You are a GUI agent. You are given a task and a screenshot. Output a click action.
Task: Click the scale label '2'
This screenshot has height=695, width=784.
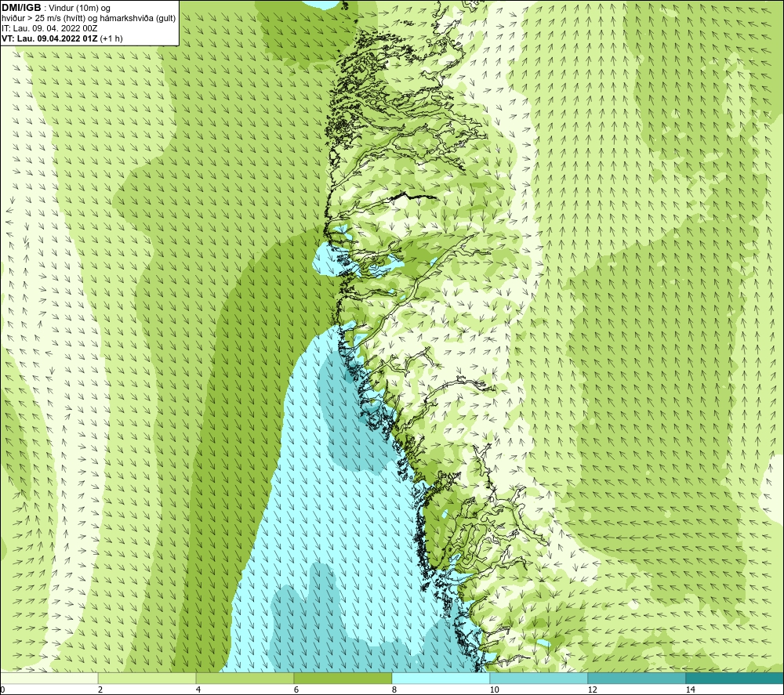[x=100, y=690]
